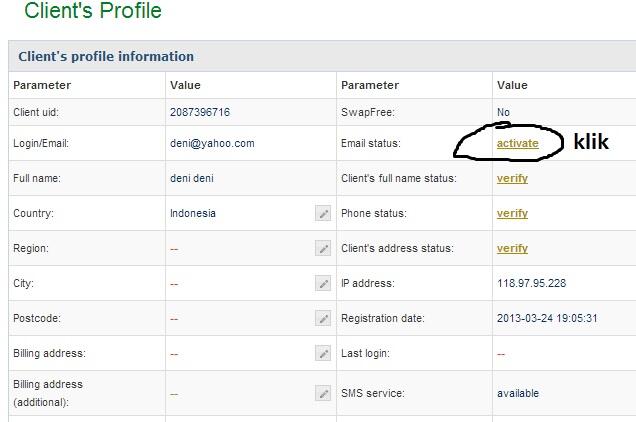
Task: Edit Postcode with its pencil icon
Action: coord(323,318)
